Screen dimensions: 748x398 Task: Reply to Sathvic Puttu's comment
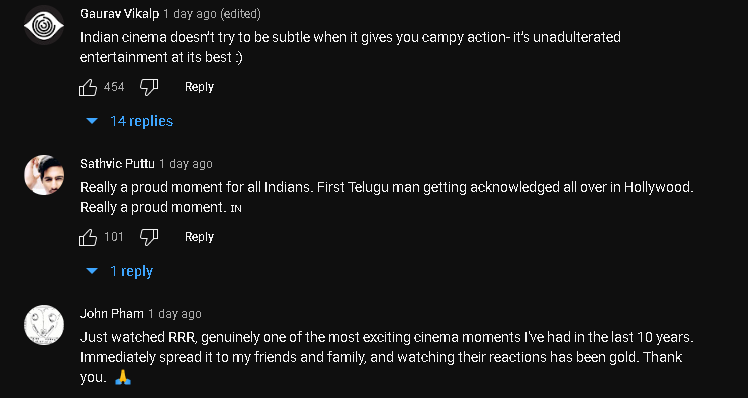(199, 237)
